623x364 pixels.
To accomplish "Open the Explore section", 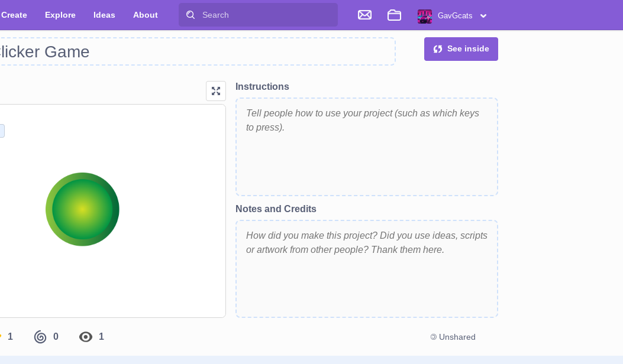I will click(60, 15).
